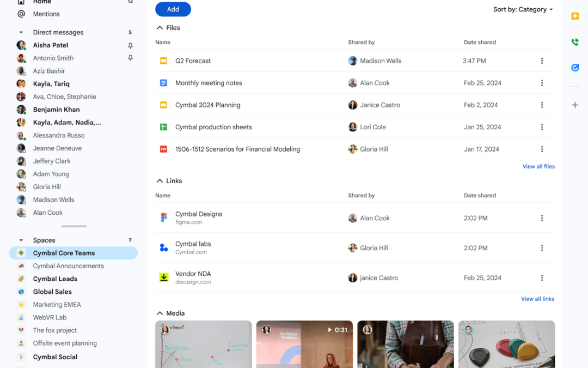Click the Sheets icon beside Cymbal production sheets
Viewport: 588px width, 368px height.
(x=163, y=127)
